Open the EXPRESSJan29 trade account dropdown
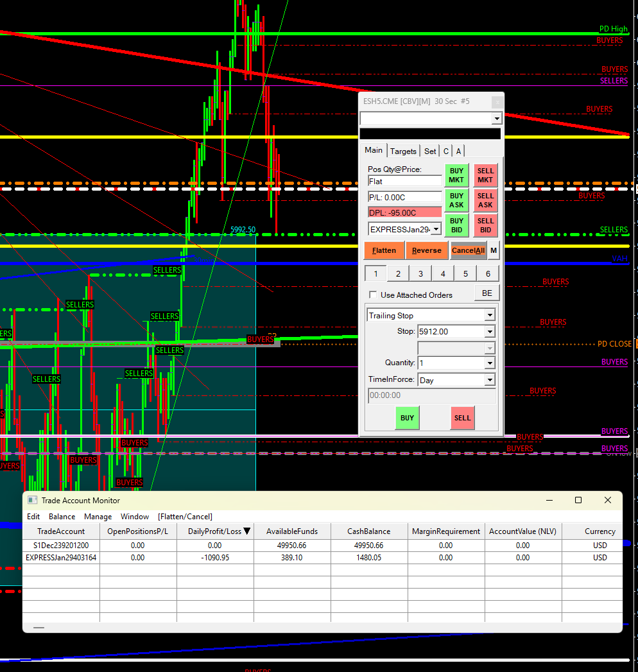Image resolution: width=638 pixels, height=672 pixels. pyautogui.click(x=436, y=229)
